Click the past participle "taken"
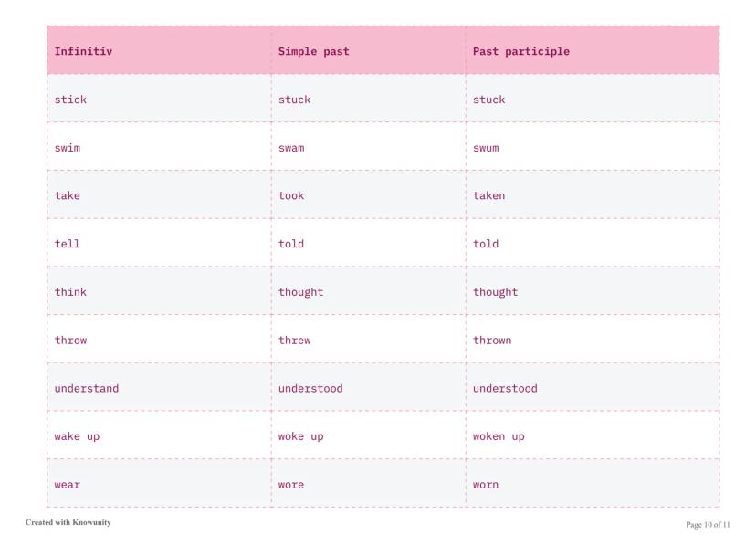The height and width of the screenshot is (535, 756). click(488, 195)
